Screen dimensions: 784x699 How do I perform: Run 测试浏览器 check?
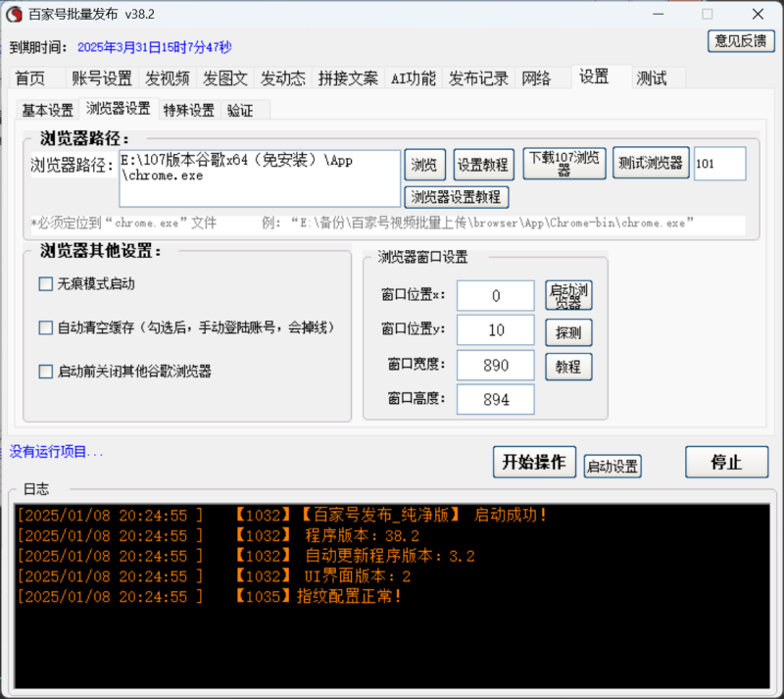[651, 165]
